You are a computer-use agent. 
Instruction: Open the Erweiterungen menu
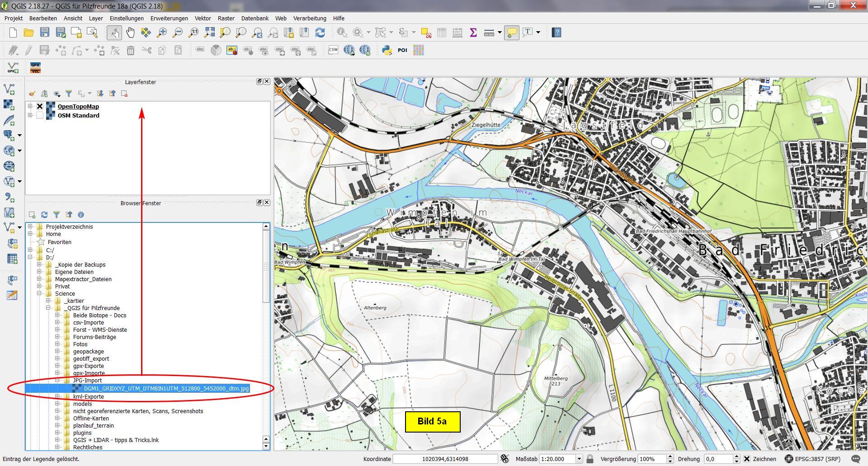(169, 19)
